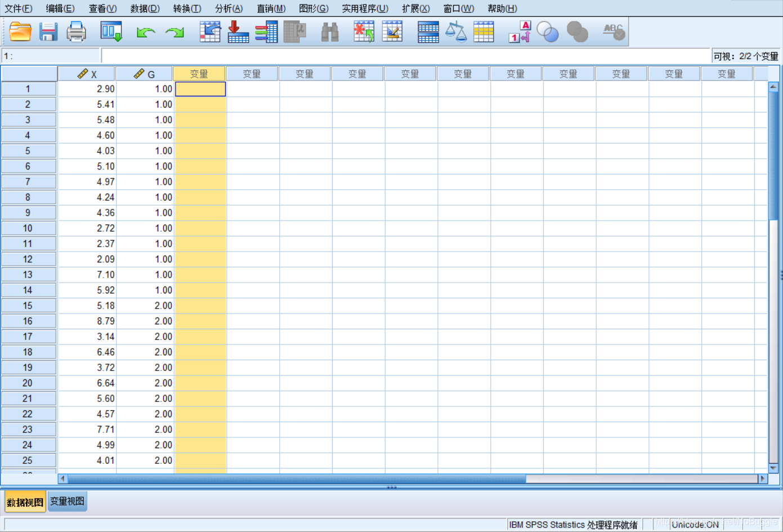This screenshot has height=532, width=783.
Task: Select cell with X value 8.79
Action: point(87,321)
